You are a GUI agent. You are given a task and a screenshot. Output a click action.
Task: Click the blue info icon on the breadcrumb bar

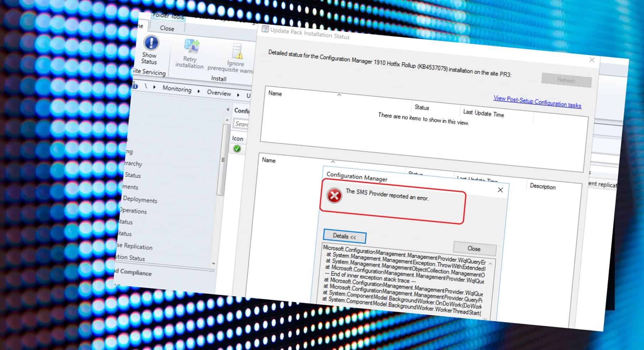point(135,86)
